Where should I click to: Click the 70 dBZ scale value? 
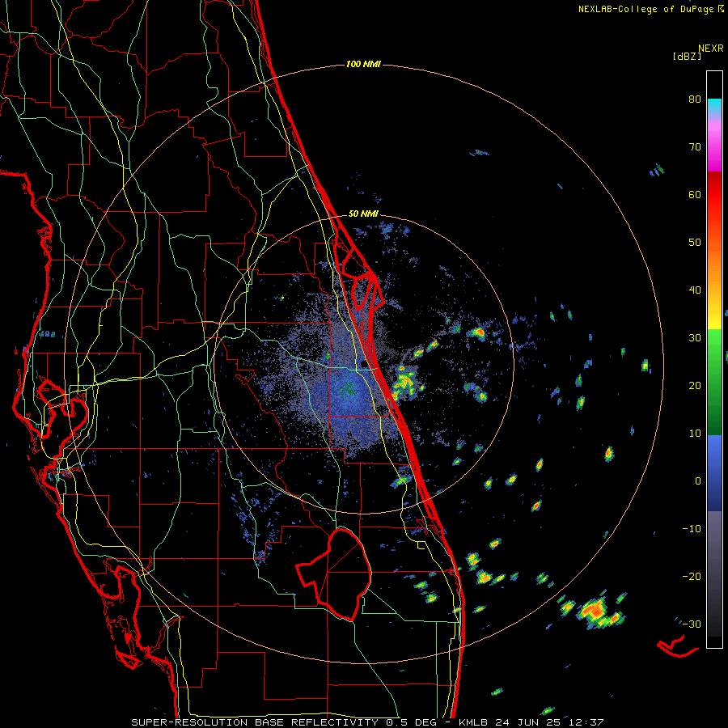695,147
